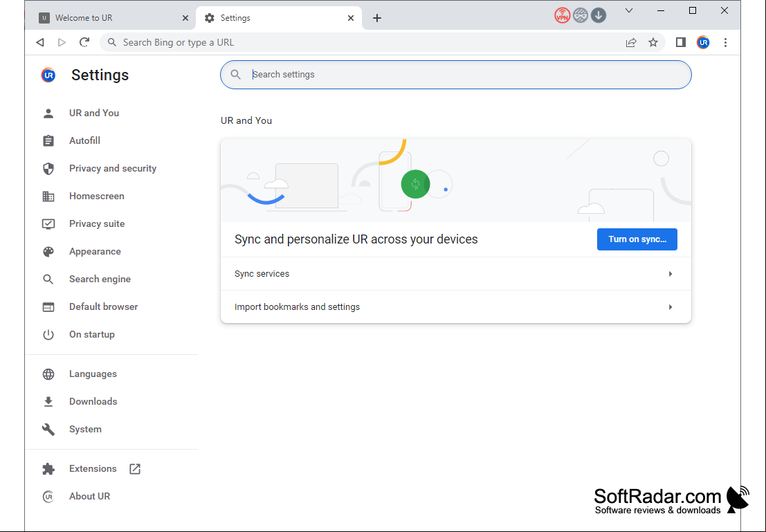The width and height of the screenshot is (766, 532).
Task: Click the Appearance palette icon
Action: [x=48, y=252]
